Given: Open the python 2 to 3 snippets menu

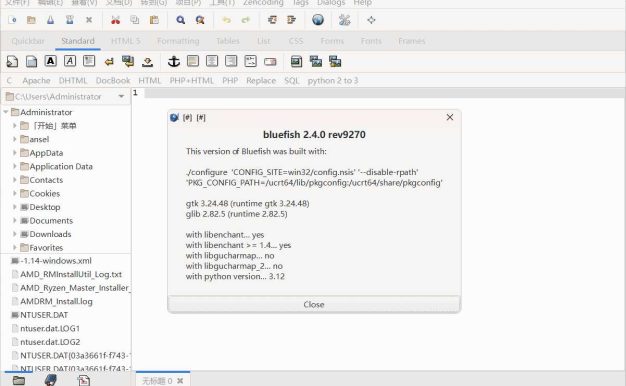Looking at the screenshot, I should 333,81.
